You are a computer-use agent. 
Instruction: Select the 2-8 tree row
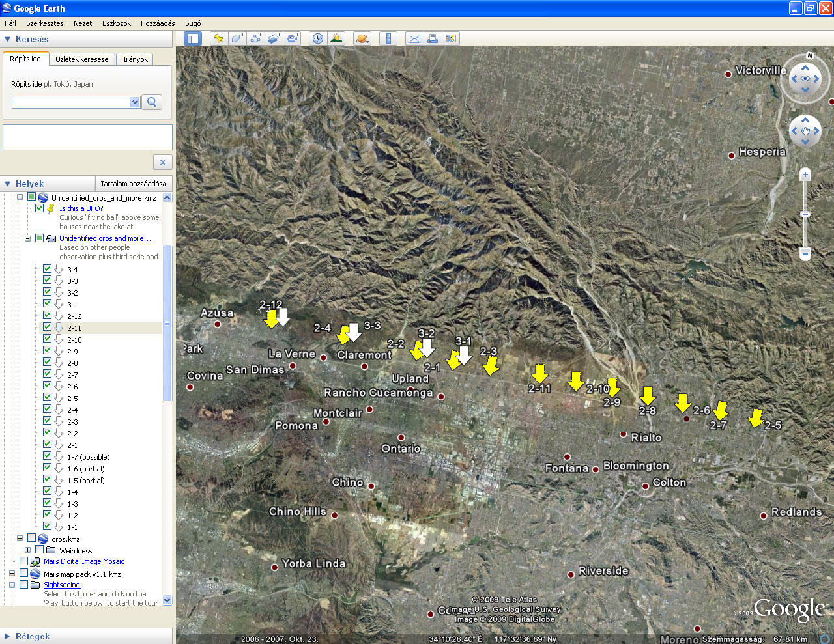tap(72, 363)
